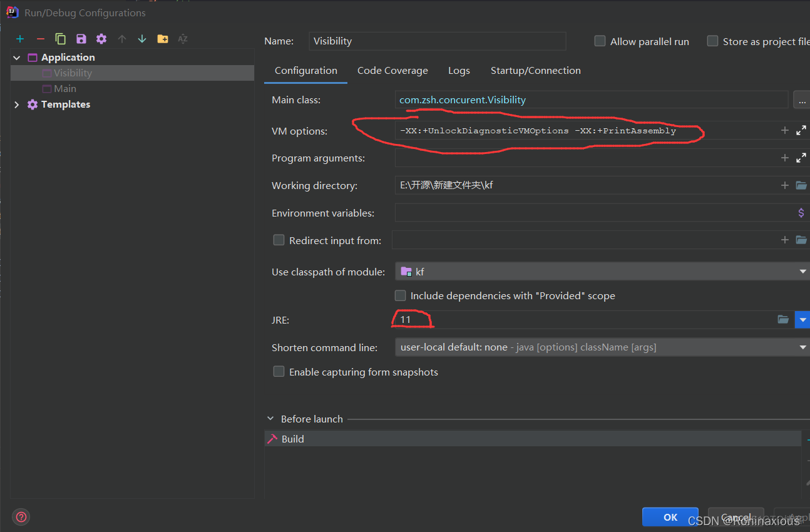Image resolution: width=810 pixels, height=532 pixels.
Task: Collapse the Before launch section
Action: coord(270,419)
